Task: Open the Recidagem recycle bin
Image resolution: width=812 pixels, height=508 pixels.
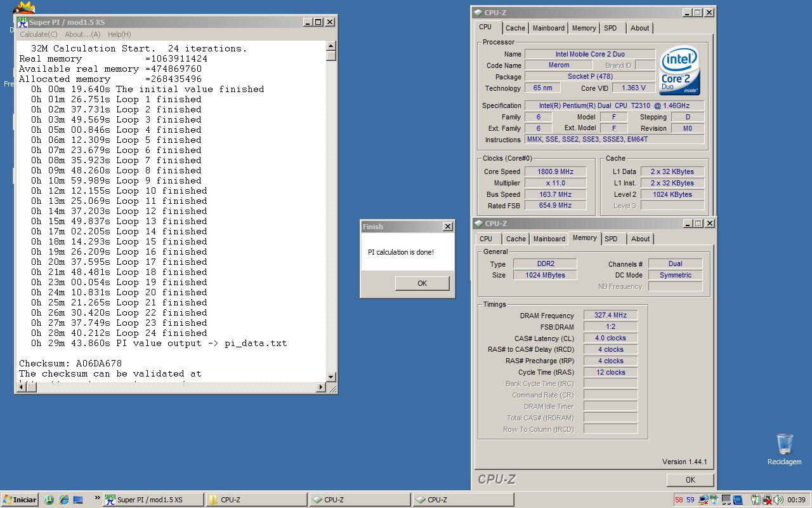Action: [x=785, y=450]
